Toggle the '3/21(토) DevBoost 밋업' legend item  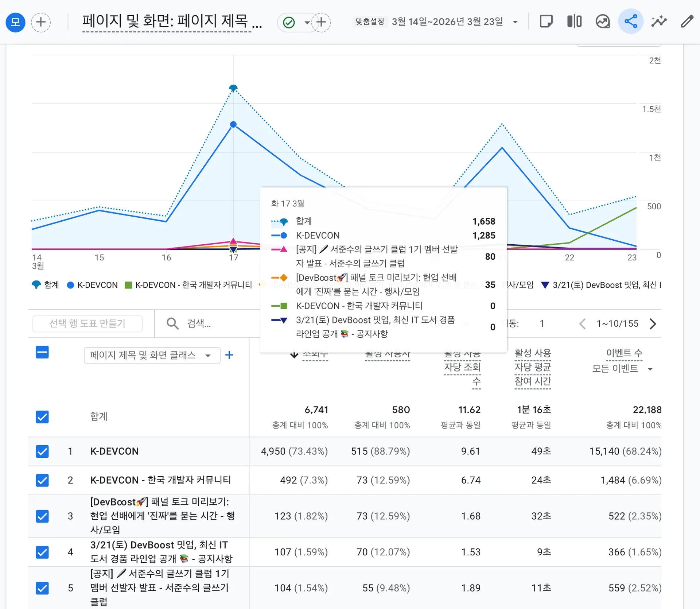pos(601,285)
